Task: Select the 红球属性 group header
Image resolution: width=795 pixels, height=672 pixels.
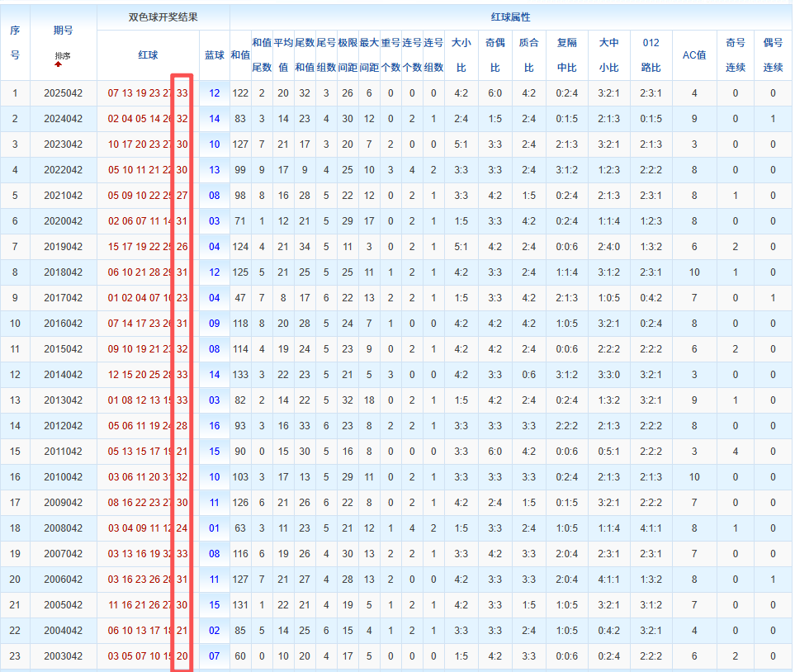Action: pos(510,17)
